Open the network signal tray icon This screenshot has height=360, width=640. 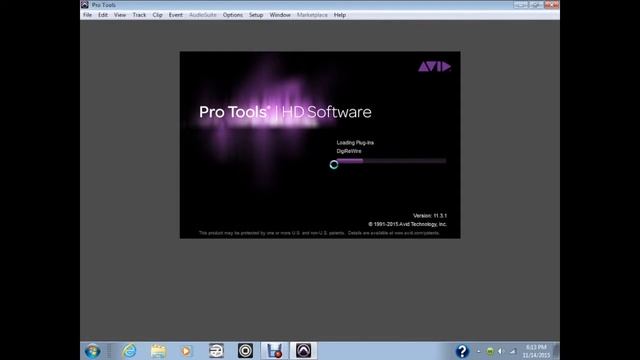(x=513, y=351)
